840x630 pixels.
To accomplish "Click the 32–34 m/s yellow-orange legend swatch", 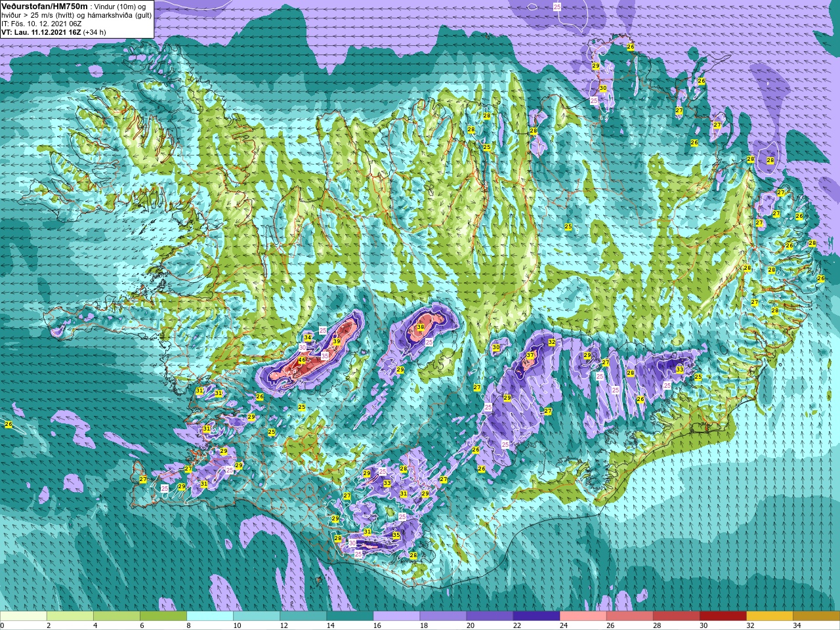I will (x=769, y=616).
